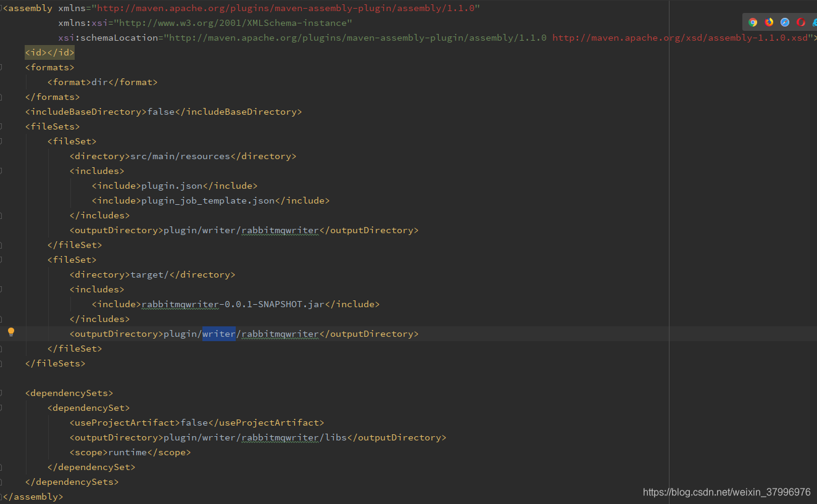Screen dimensions: 817x504
Task: Click the rabbitmqwriter-0.0.1-SNAPSHOT.jar include line
Action: 236,304
